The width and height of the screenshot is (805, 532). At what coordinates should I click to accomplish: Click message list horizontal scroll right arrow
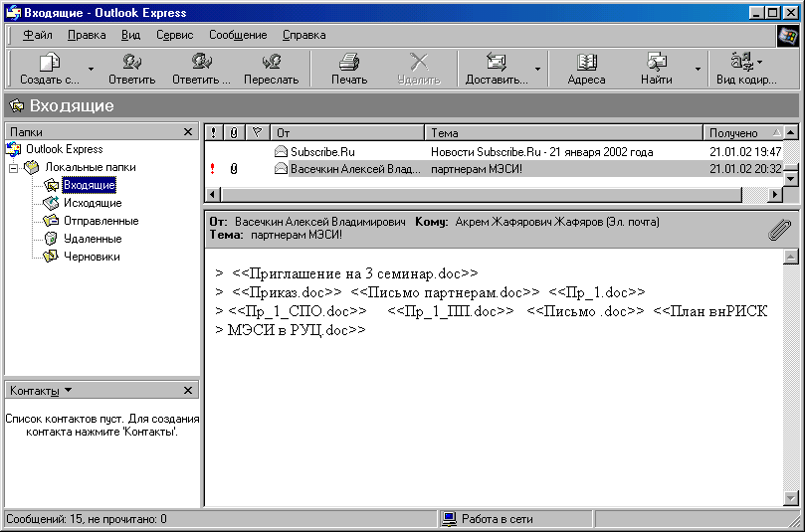pyautogui.click(x=775, y=195)
